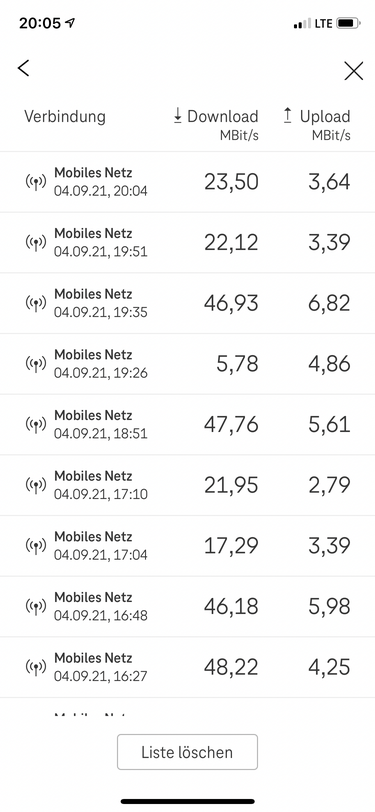Tap the LTE signal indicator
Screen dimensions: 375x812
coord(323,24)
